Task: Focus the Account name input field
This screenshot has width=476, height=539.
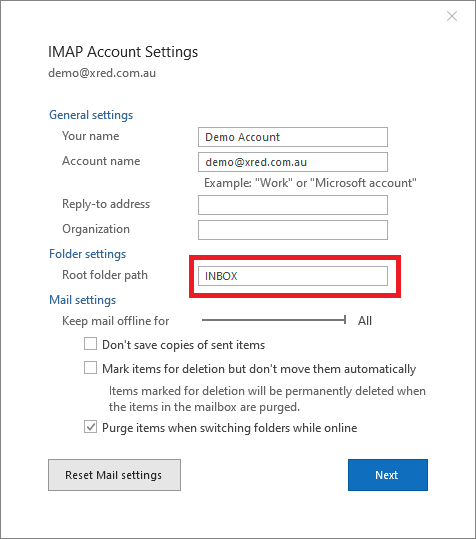Action: coord(293,162)
